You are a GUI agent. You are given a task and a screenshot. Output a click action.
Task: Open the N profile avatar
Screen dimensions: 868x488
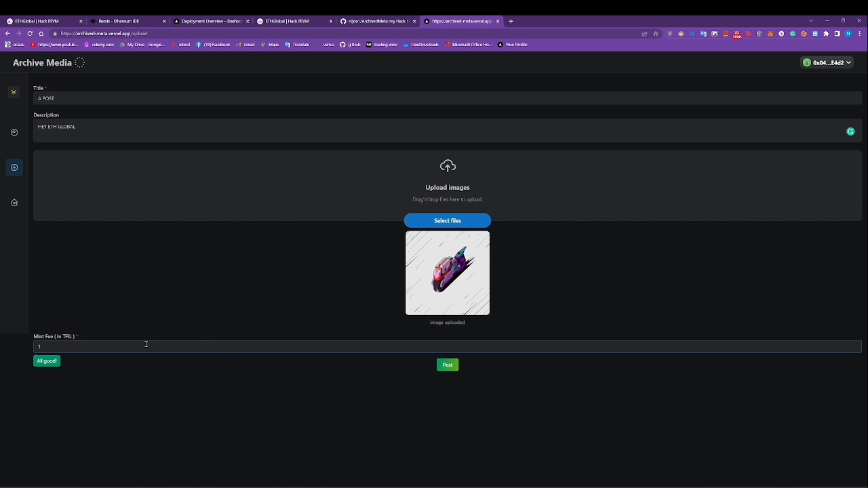848,34
